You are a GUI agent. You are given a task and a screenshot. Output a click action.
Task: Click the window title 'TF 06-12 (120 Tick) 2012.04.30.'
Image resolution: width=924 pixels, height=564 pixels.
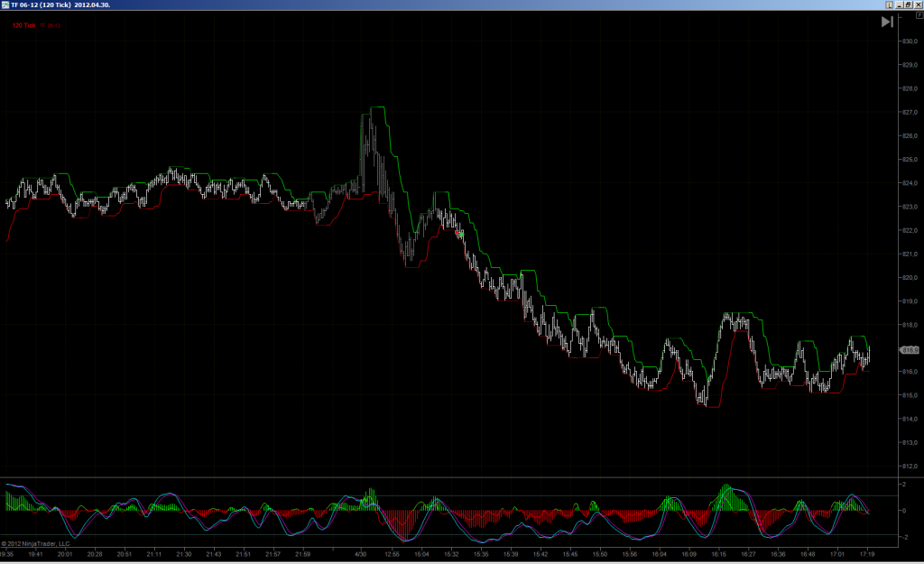coord(60,5)
